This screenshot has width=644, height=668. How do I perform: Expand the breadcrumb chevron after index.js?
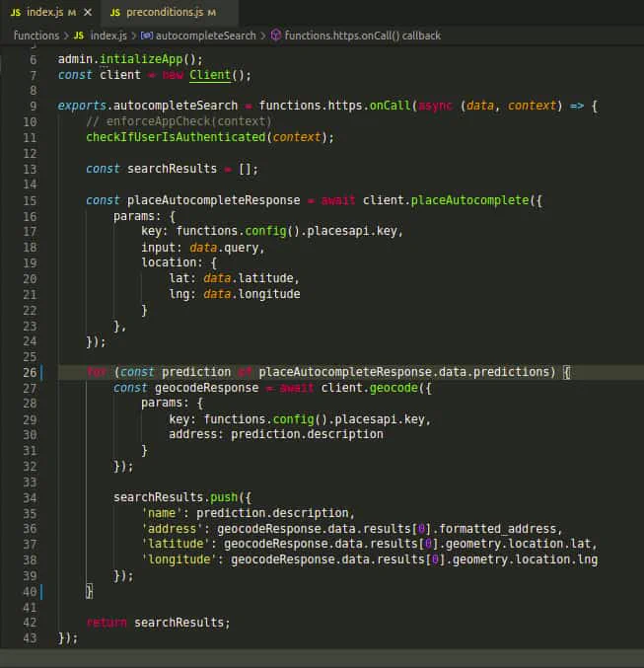pyautogui.click(x=134, y=36)
